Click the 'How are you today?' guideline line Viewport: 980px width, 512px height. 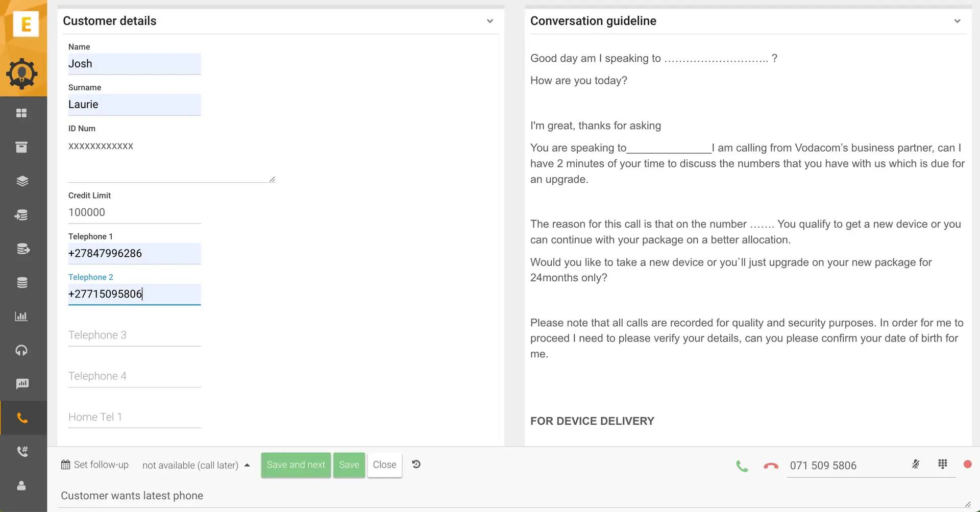pyautogui.click(x=579, y=81)
